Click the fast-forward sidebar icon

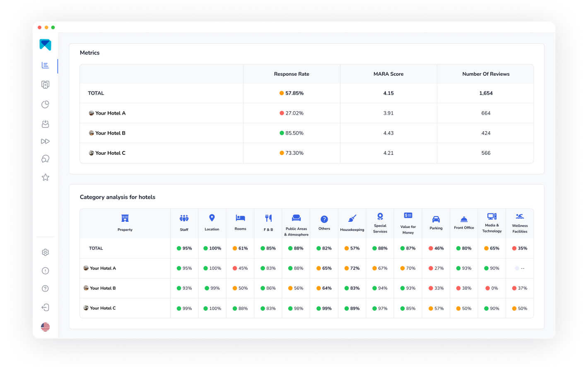pyautogui.click(x=46, y=142)
